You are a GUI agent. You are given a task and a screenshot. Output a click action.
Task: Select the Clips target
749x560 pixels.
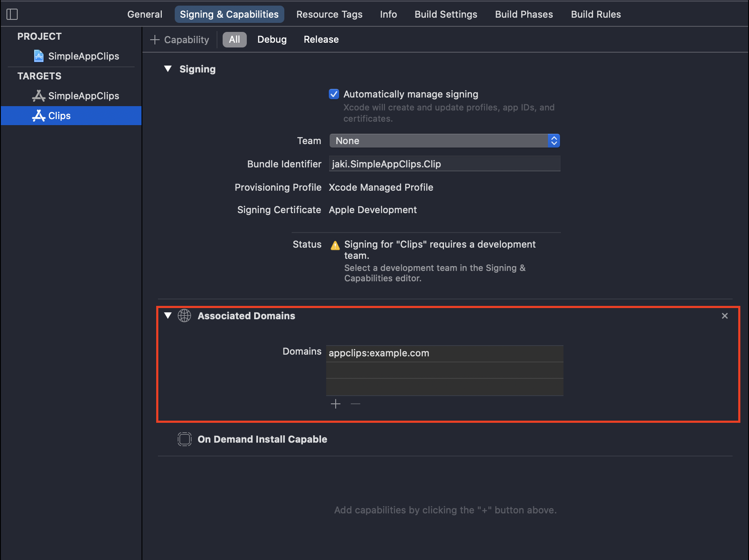click(71, 116)
